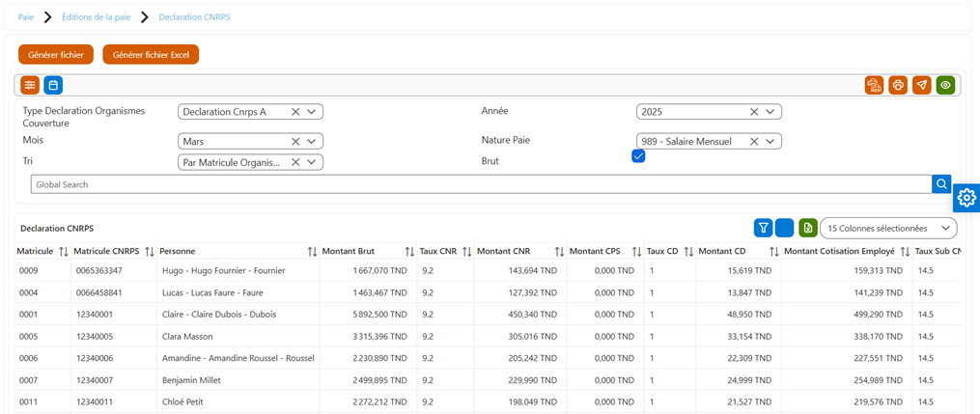The height and width of the screenshot is (414, 980).
Task: Click the blank blue square button
Action: pyautogui.click(x=784, y=228)
